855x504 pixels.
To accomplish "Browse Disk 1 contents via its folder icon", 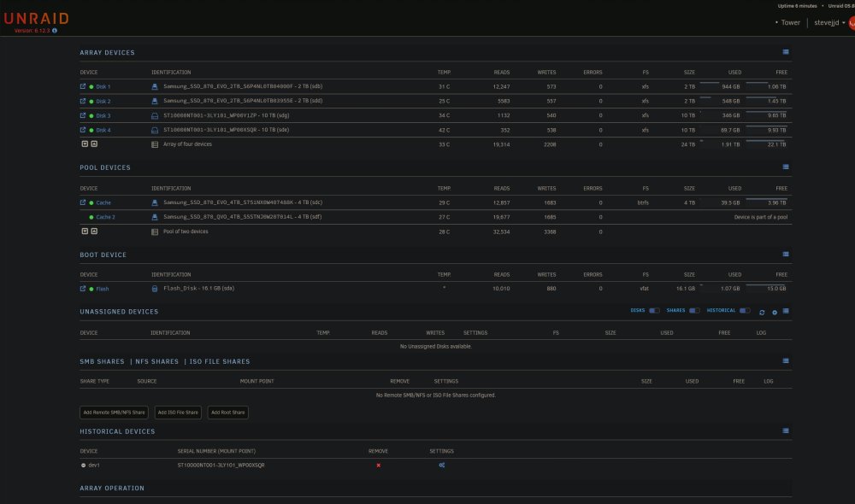I will [83, 86].
